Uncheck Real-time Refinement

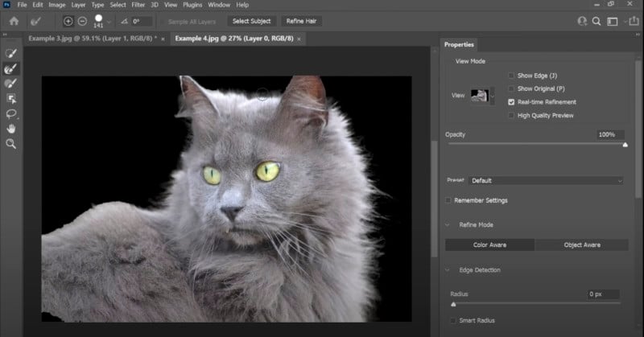[x=512, y=102]
